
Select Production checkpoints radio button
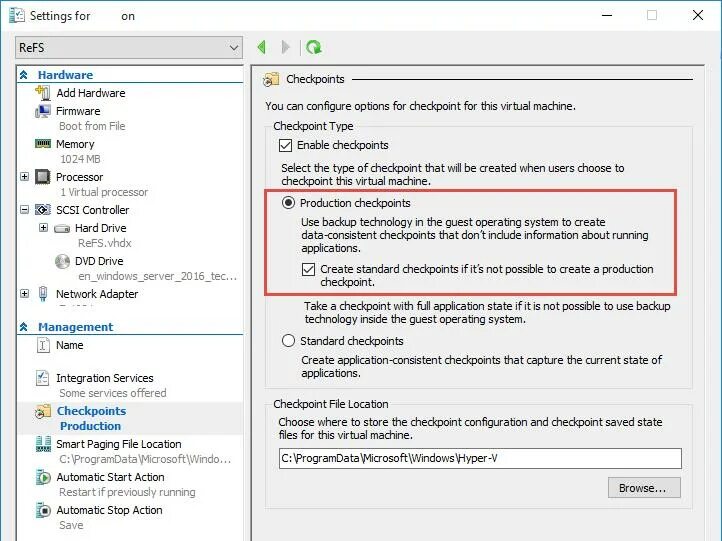[x=288, y=203]
